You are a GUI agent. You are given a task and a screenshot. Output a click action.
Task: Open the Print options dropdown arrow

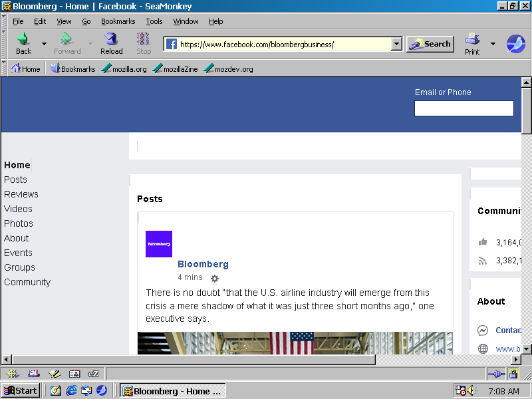pos(493,44)
